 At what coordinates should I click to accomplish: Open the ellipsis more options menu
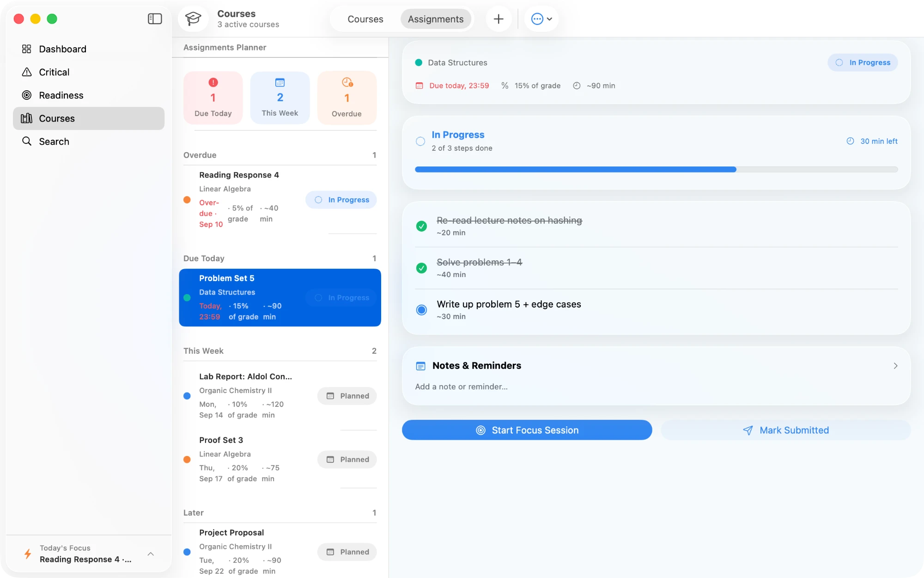541,19
